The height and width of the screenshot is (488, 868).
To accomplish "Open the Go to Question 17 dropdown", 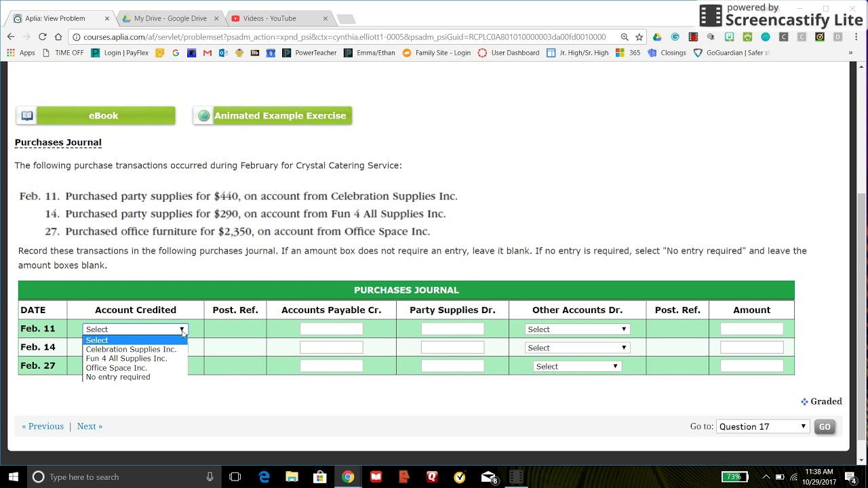I will point(762,426).
